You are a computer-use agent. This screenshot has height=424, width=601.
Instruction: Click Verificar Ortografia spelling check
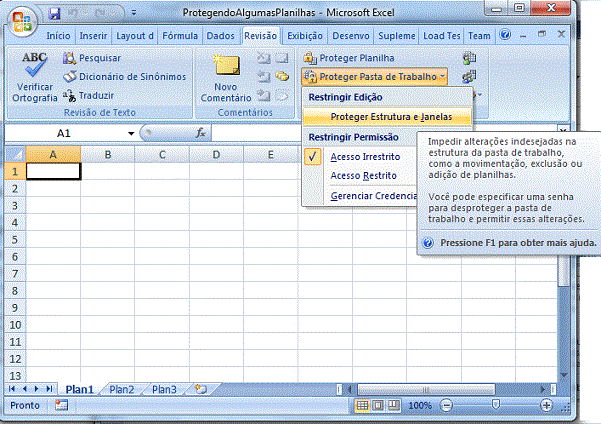click(x=34, y=78)
